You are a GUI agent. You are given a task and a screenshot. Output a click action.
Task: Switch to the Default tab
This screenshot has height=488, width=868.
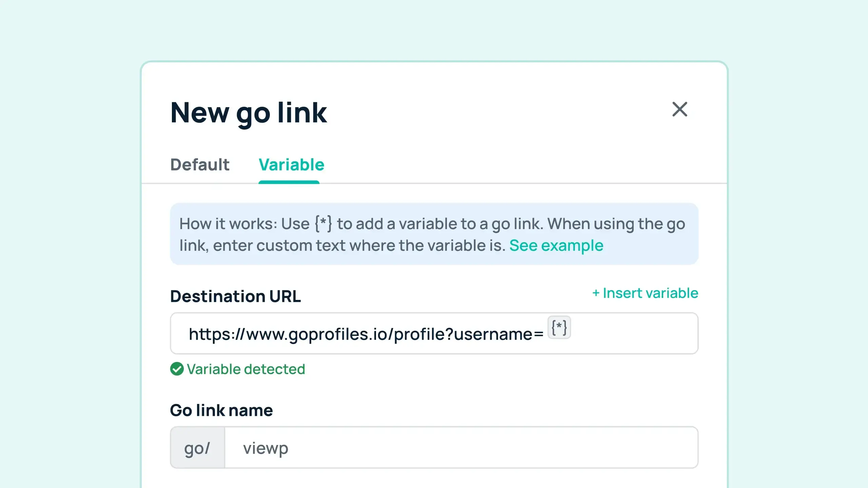tap(200, 165)
